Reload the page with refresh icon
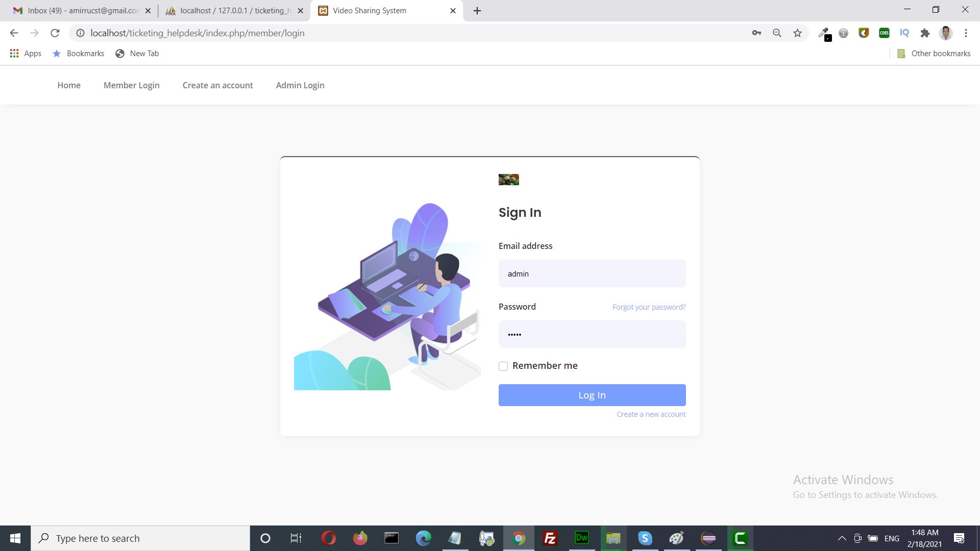This screenshot has height=551, width=980. click(55, 33)
